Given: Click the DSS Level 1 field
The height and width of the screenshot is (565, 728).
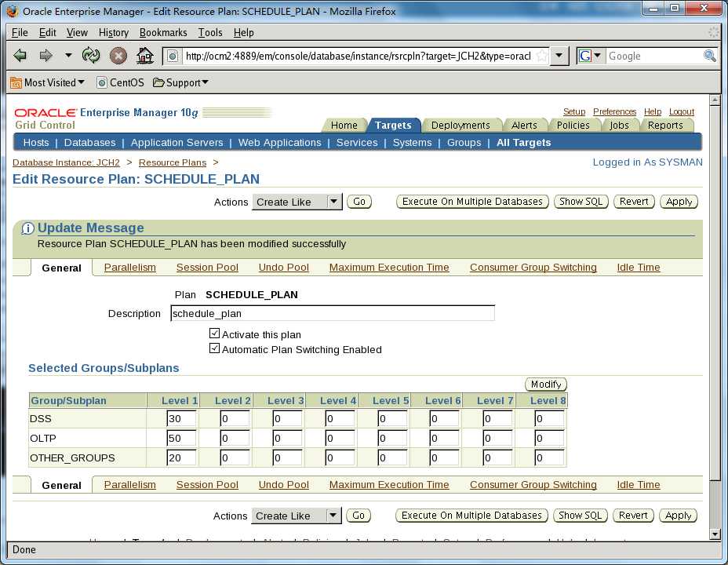Looking at the screenshot, I should [181, 419].
